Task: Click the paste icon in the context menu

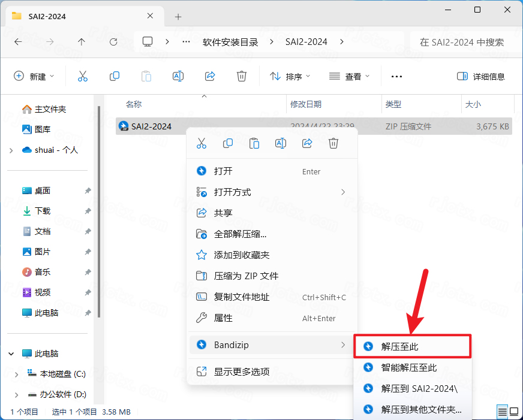Action: click(x=254, y=144)
